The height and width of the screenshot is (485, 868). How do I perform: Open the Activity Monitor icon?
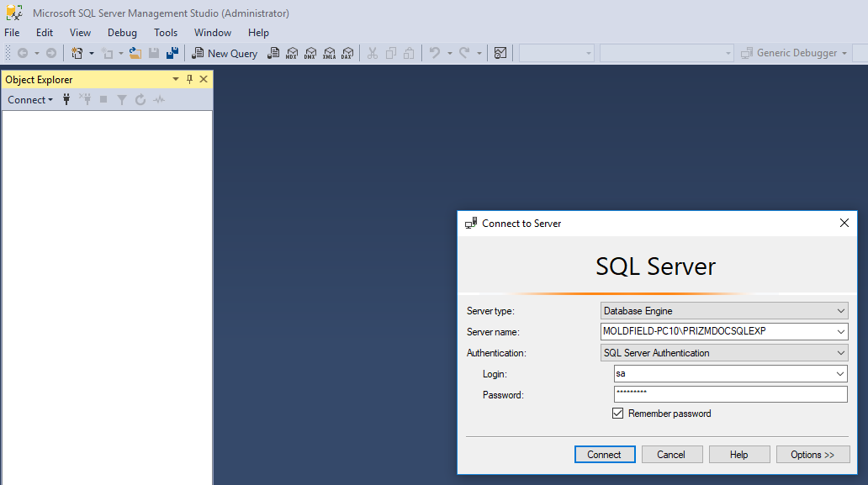click(x=500, y=53)
